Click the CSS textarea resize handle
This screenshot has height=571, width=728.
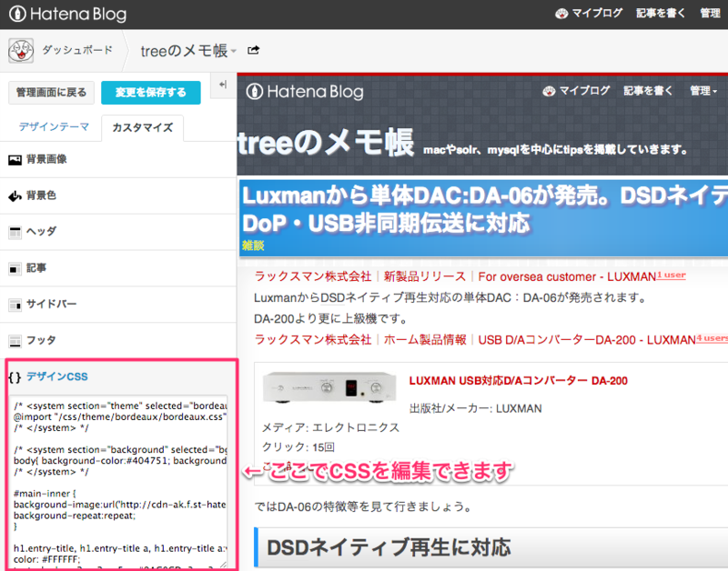click(x=223, y=565)
